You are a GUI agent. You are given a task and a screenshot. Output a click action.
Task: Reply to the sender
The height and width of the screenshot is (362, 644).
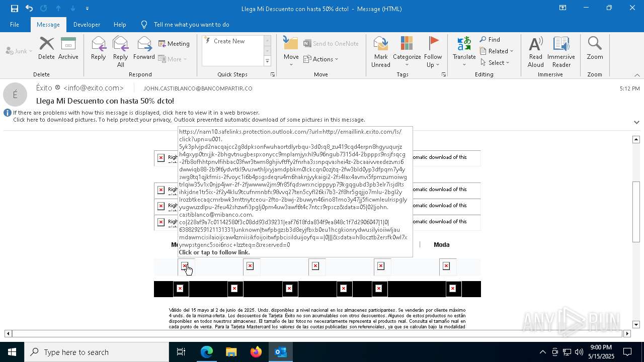point(99,48)
